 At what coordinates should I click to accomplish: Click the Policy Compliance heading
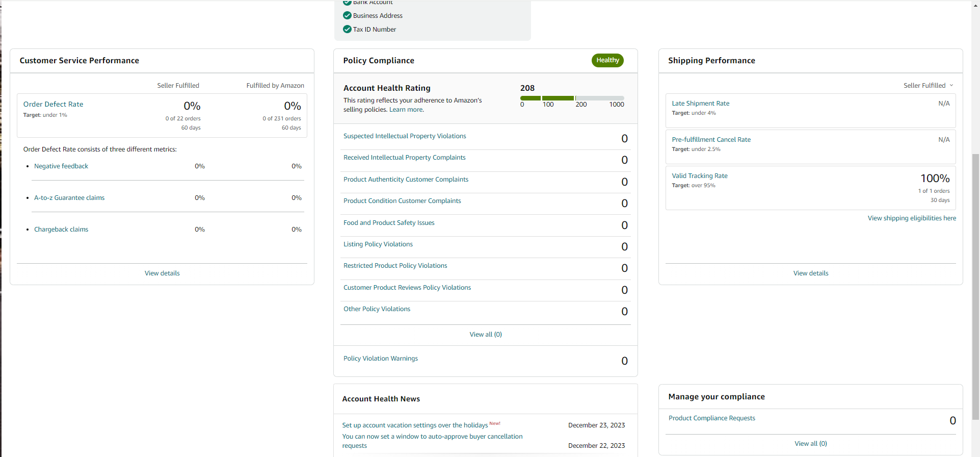tap(379, 61)
